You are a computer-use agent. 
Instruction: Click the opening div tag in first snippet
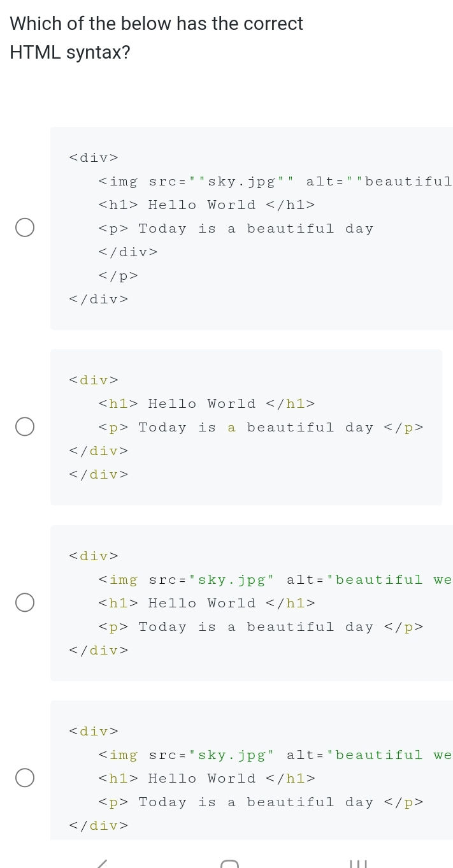point(93,157)
